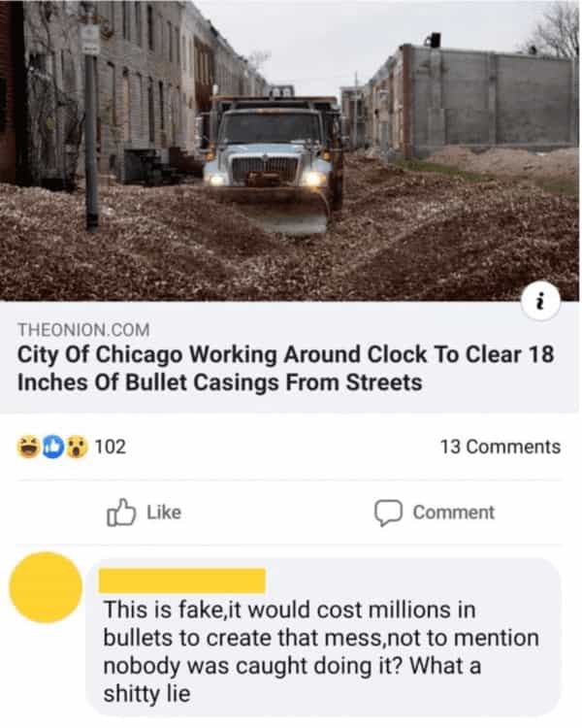Select the "This is fake" comment bubble
The width and height of the screenshot is (582, 728).
323,638
